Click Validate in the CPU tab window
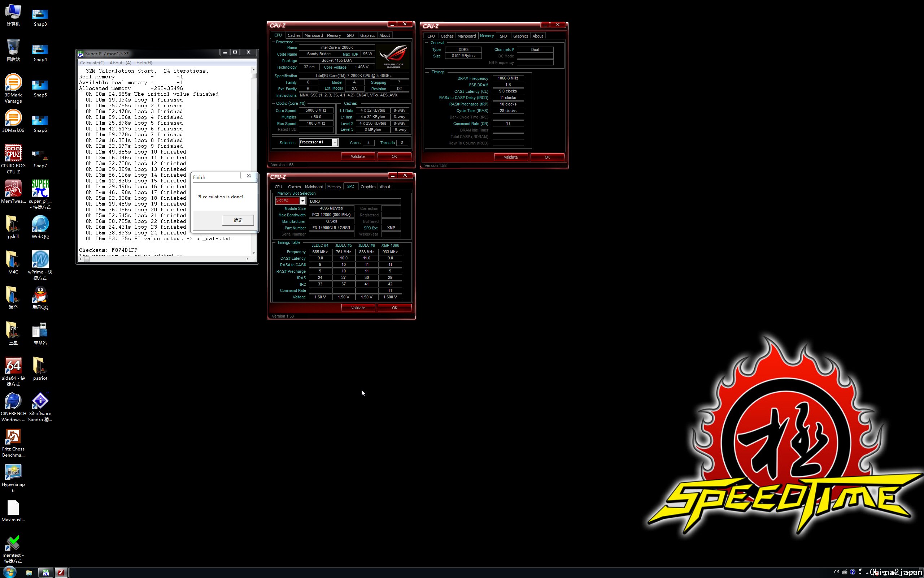 [x=358, y=156]
